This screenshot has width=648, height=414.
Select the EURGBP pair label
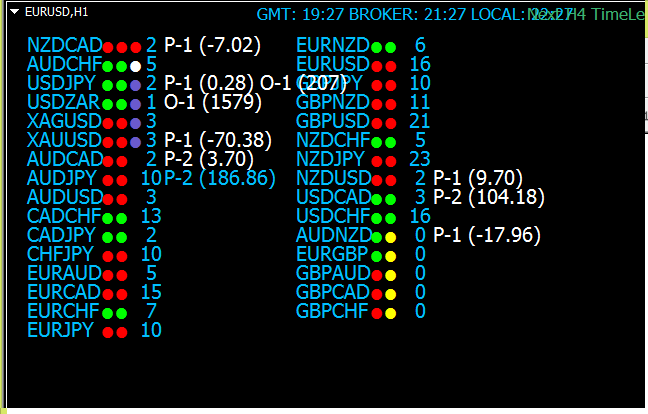click(332, 254)
